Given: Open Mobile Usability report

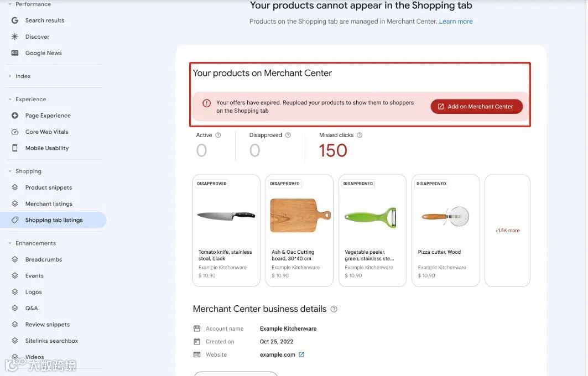Looking at the screenshot, I should (x=47, y=148).
